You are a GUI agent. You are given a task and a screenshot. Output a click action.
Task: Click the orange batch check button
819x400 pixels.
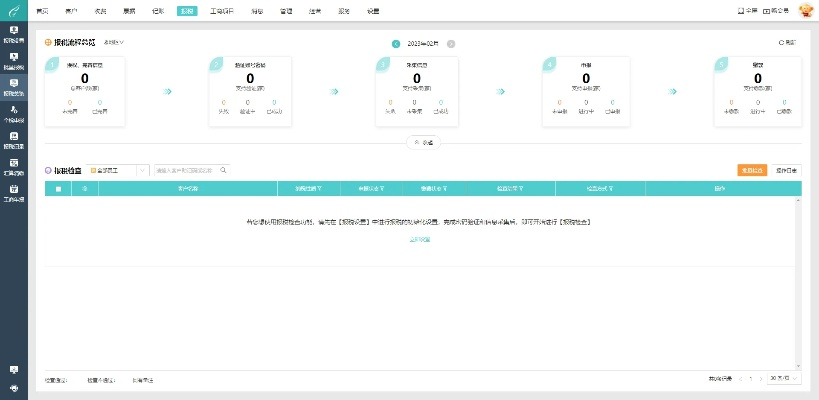tap(751, 170)
